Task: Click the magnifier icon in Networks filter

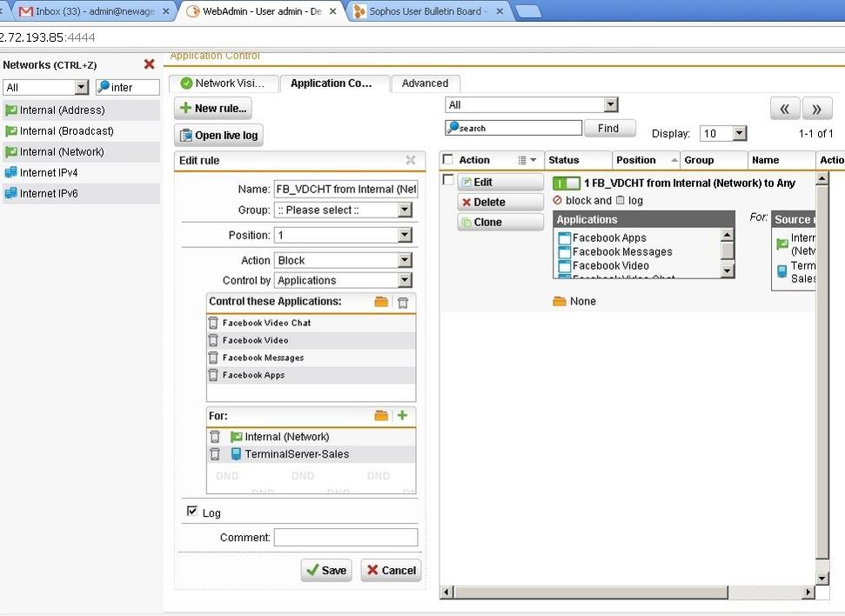Action: pyautogui.click(x=104, y=86)
